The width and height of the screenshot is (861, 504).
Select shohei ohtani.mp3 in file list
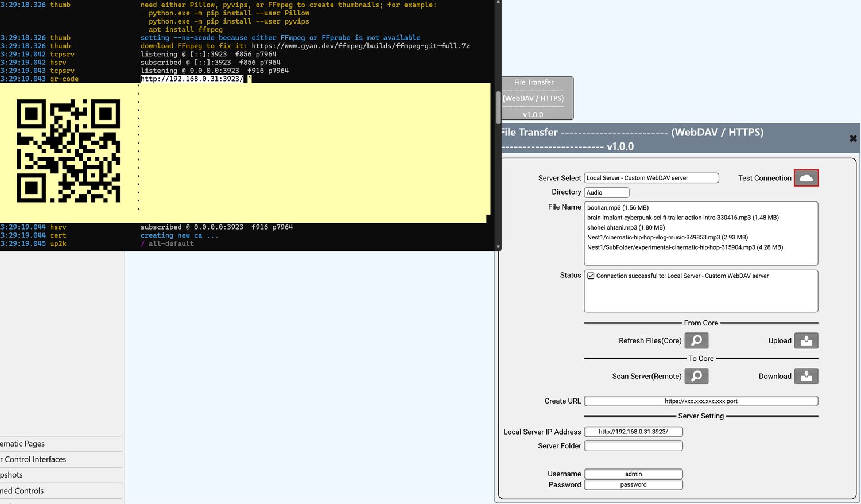coord(626,227)
